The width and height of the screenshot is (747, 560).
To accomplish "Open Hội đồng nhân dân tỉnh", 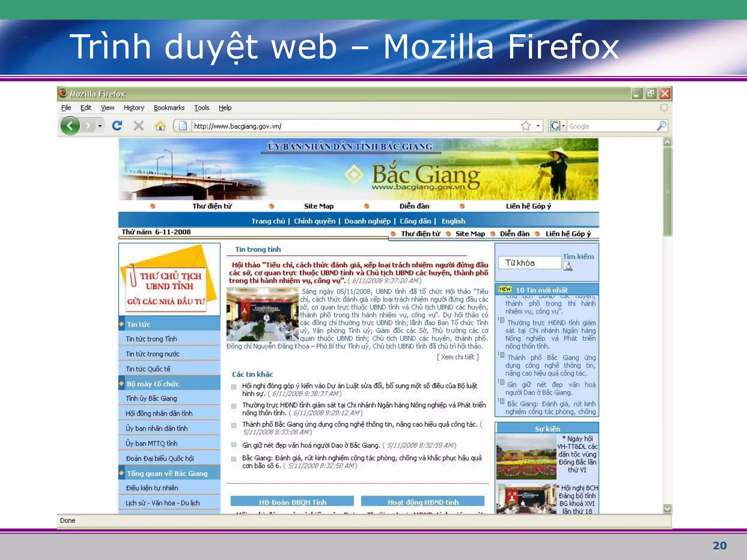I will [159, 413].
